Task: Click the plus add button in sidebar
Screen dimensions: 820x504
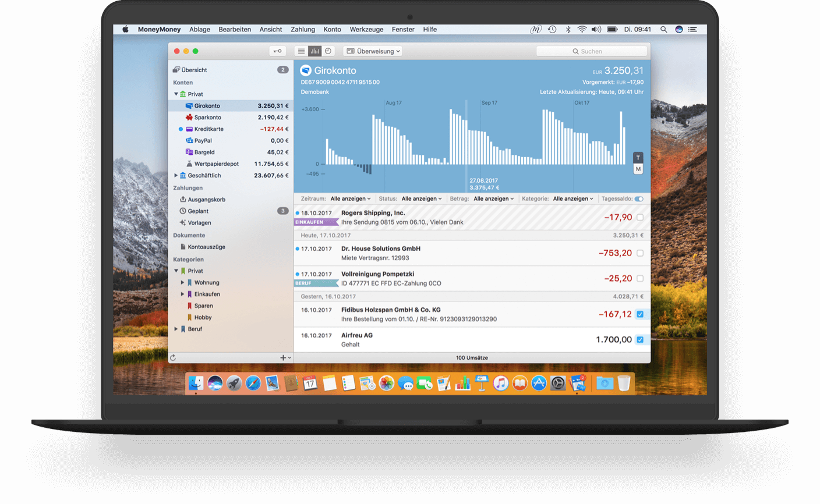Action: point(284,358)
